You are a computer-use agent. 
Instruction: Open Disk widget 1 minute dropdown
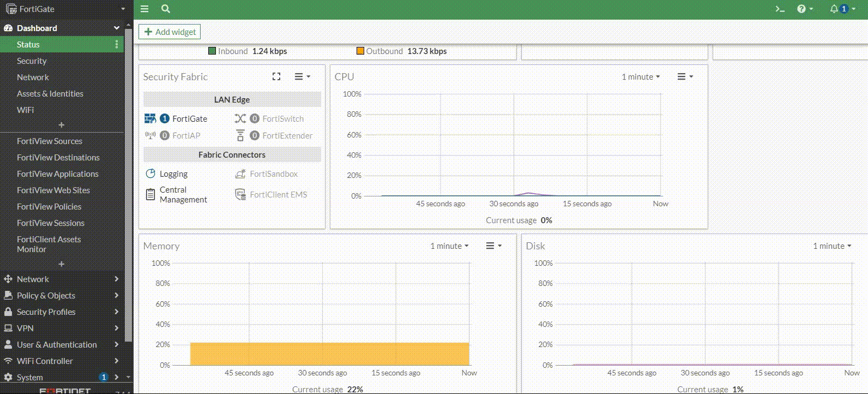[x=832, y=246]
